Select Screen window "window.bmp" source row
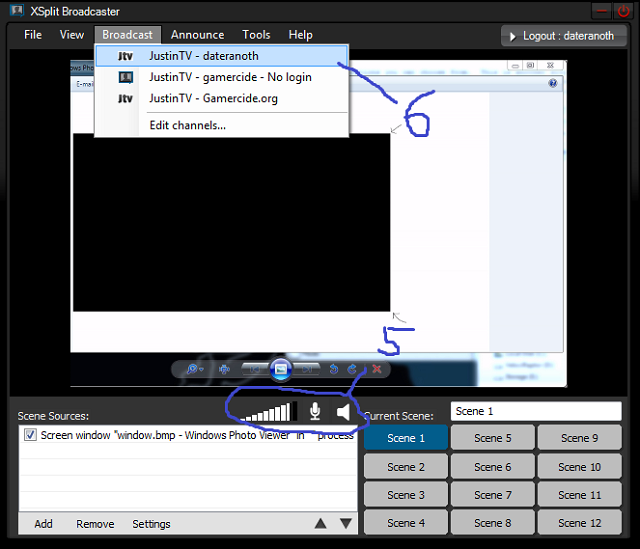 point(188,435)
